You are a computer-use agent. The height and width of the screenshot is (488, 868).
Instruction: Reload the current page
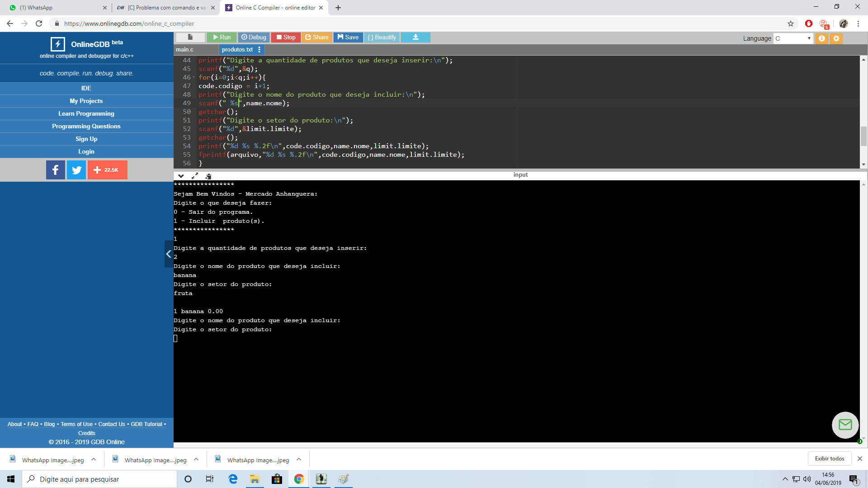[x=39, y=23]
